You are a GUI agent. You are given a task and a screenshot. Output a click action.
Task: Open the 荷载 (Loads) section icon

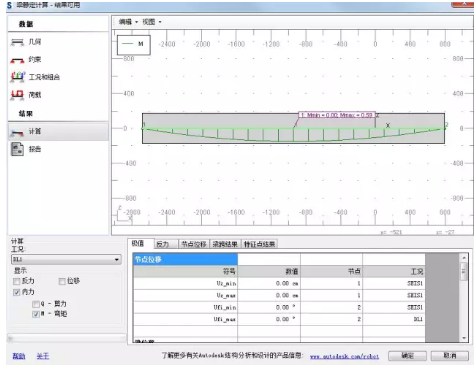pyautogui.click(x=17, y=95)
